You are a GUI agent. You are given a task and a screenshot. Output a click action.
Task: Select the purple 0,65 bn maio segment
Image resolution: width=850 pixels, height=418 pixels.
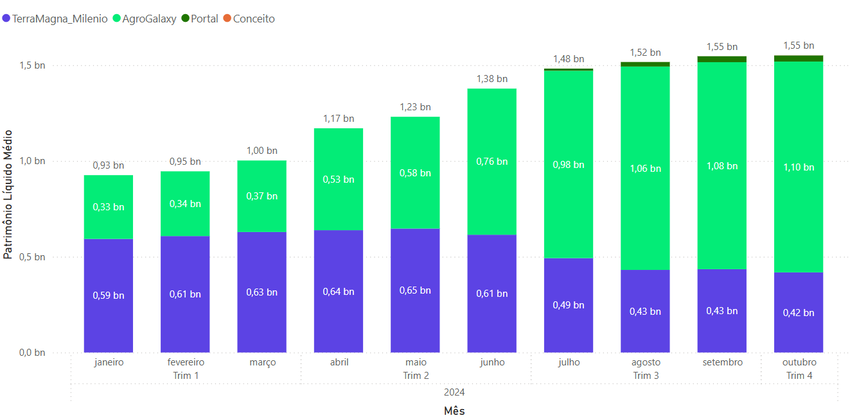415,290
